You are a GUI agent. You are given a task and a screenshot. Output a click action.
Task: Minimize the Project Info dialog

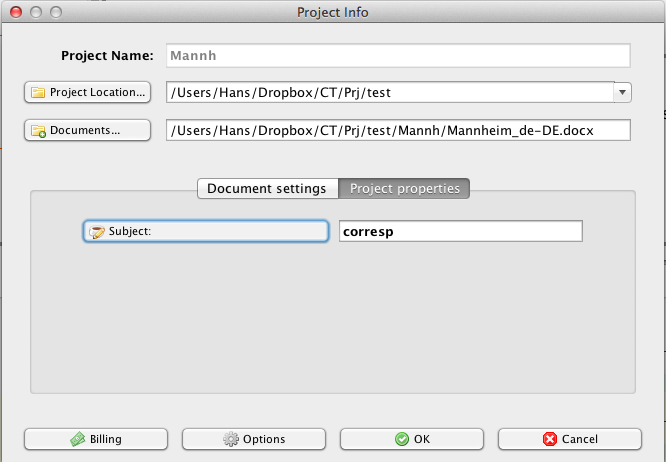[33, 12]
